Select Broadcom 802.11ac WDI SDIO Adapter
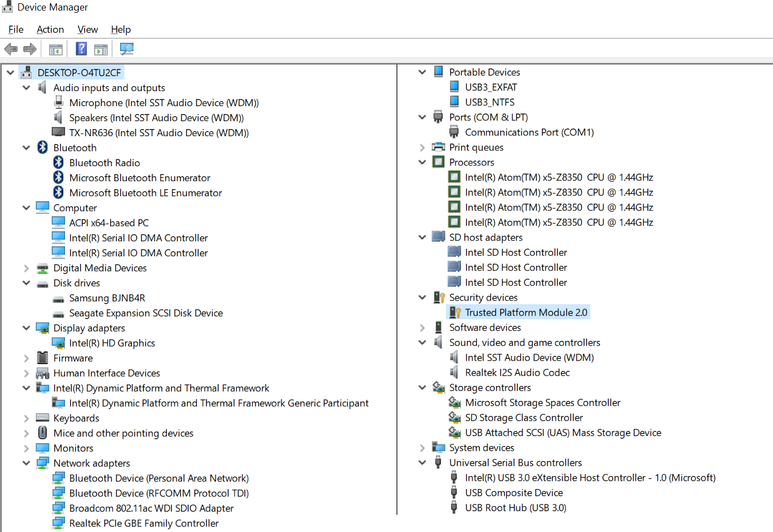Image resolution: width=773 pixels, height=532 pixels. [x=151, y=508]
